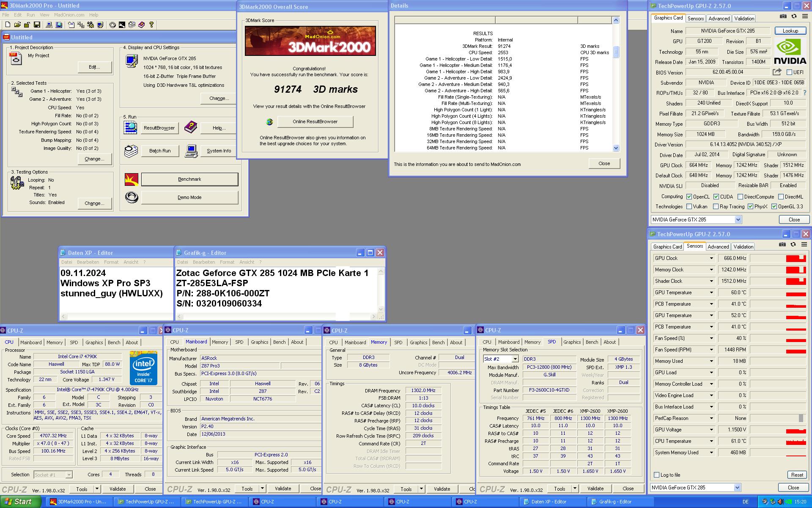Switch to Validation tab in GPU-Z Sensors window
Screen dimensions: 812x508
pos(743,247)
